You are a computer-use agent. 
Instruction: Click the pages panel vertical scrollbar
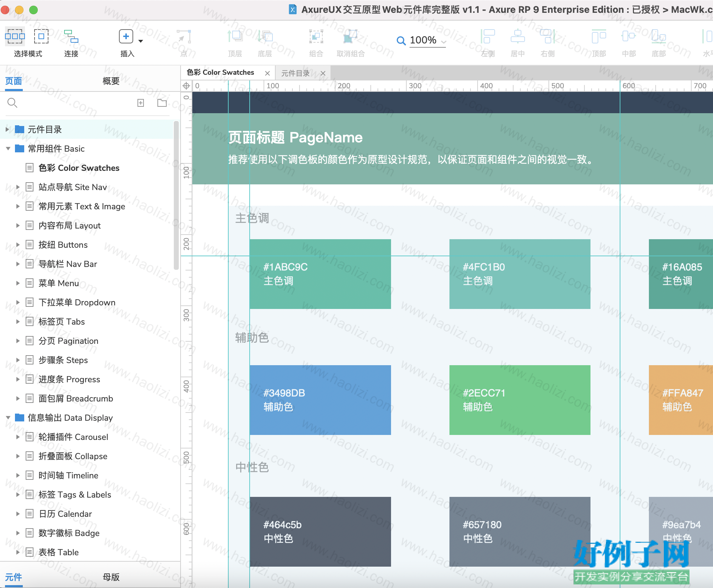tap(176, 196)
